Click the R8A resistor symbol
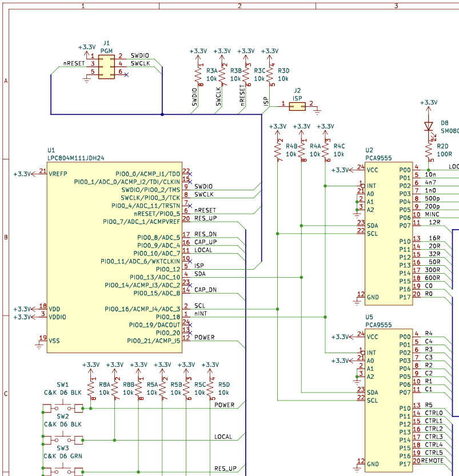459x476 pixels. click(x=91, y=389)
